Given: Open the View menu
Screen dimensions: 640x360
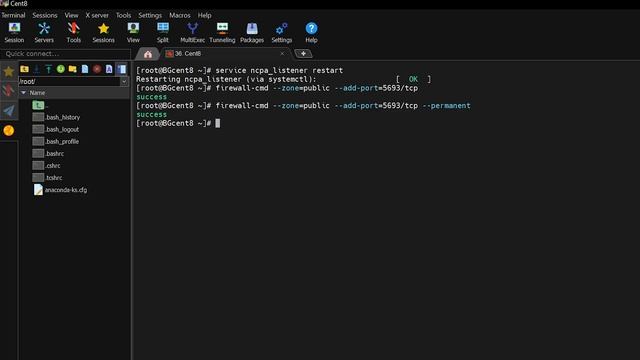Looking at the screenshot, I should (71, 15).
